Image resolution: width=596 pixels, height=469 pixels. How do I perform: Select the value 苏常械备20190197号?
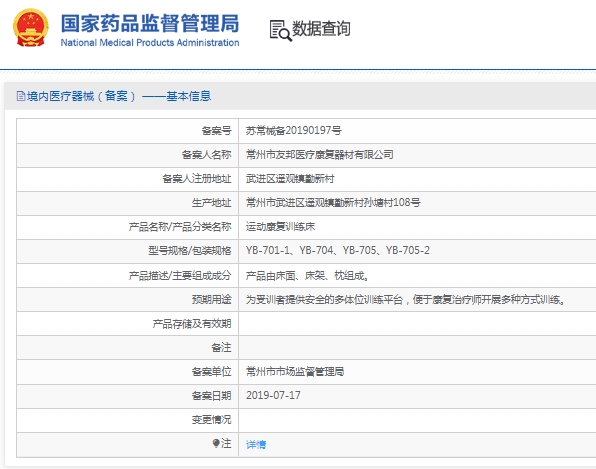[293, 131]
